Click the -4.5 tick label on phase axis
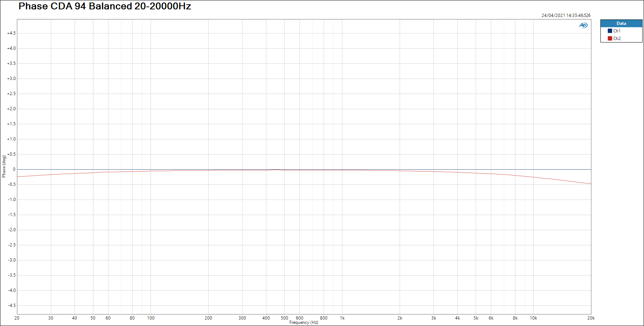Screen dimensions: 644x326 pyautogui.click(x=12, y=305)
